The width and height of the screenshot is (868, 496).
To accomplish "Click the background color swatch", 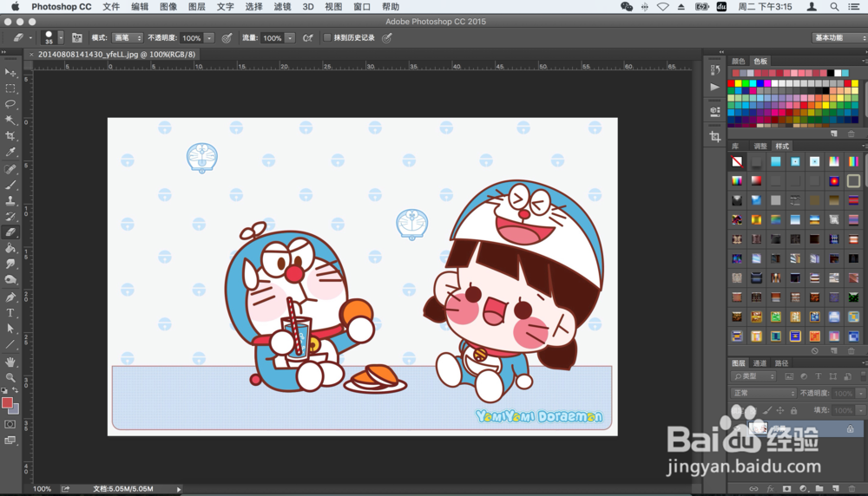I will pyautogui.click(x=15, y=410).
